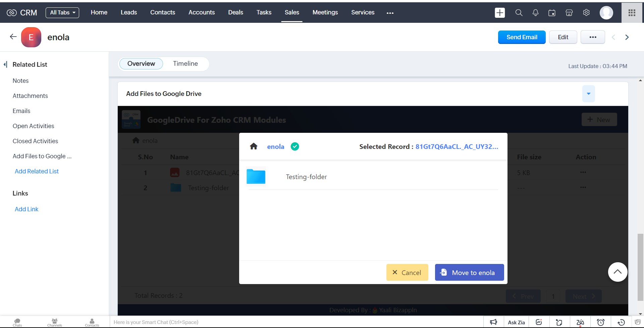644x328 pixels.
Task: Toggle the Overview view pill
Action: coord(141,64)
